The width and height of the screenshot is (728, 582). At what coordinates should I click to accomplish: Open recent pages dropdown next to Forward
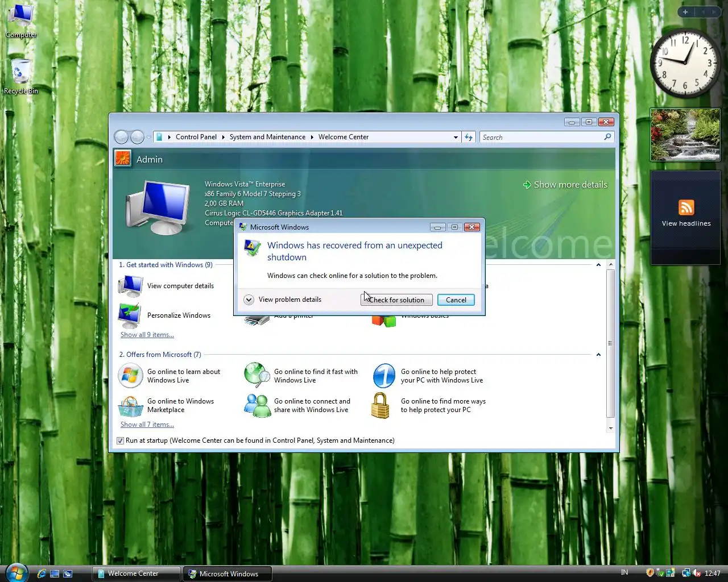coord(148,137)
